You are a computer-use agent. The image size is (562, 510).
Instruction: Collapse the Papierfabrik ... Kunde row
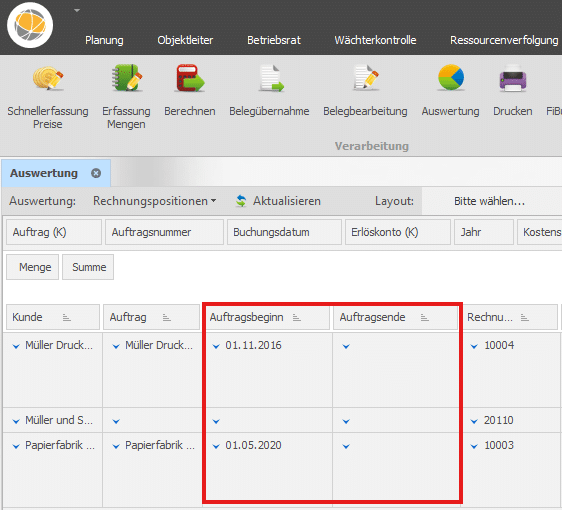point(16,447)
